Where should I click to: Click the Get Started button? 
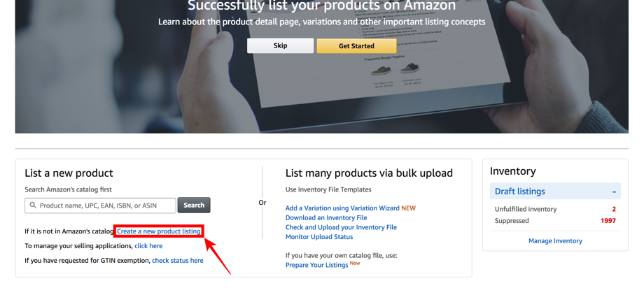[356, 46]
